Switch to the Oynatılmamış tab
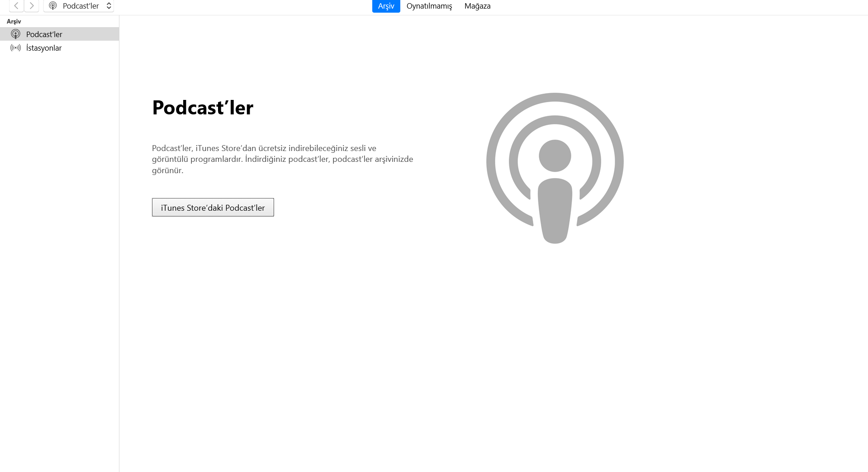Image resolution: width=868 pixels, height=472 pixels. coord(429,6)
